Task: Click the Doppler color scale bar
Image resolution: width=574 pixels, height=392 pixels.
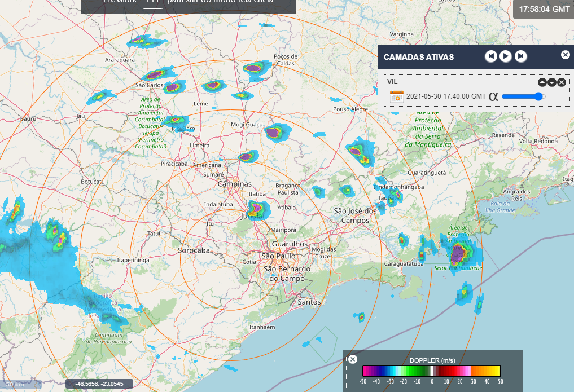Action: (x=432, y=371)
